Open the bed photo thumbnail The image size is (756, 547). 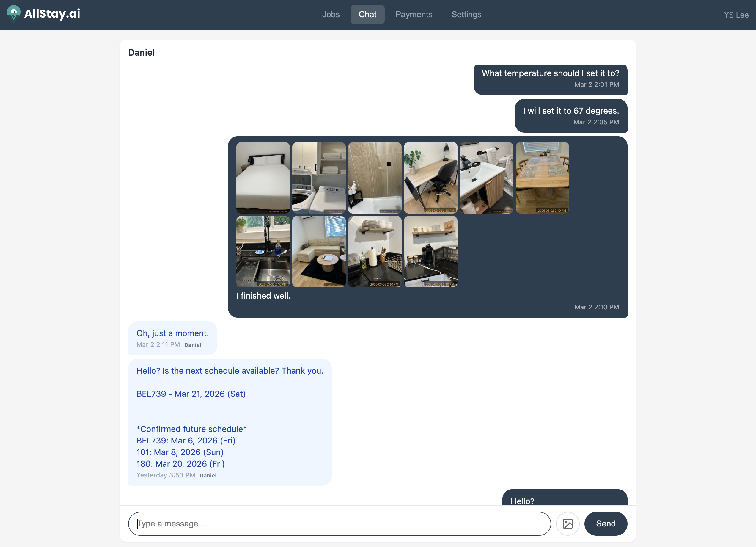(263, 178)
